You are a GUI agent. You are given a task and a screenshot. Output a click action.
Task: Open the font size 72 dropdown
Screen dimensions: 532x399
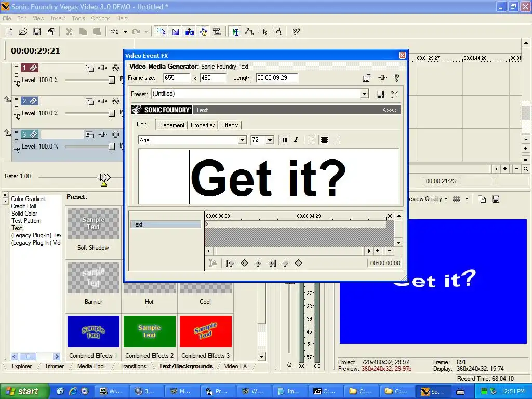[x=270, y=140]
